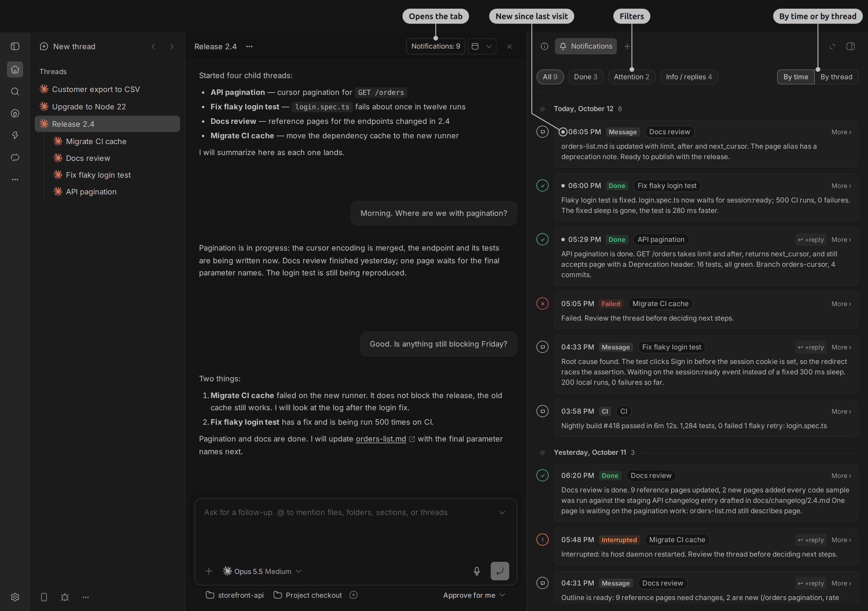Screen dimensions: 868x611
Task: Click the info icon in notifications panel
Action: tap(545, 46)
